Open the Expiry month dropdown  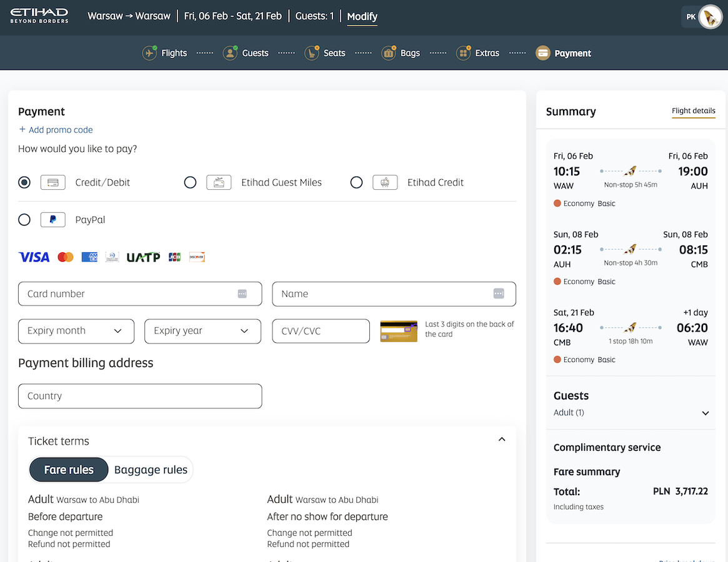point(76,331)
